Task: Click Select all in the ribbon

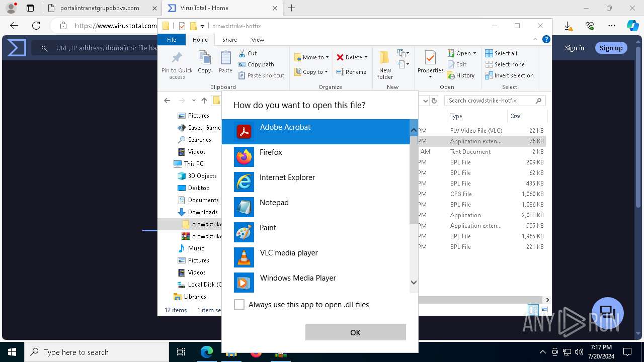Action: tap(501, 53)
